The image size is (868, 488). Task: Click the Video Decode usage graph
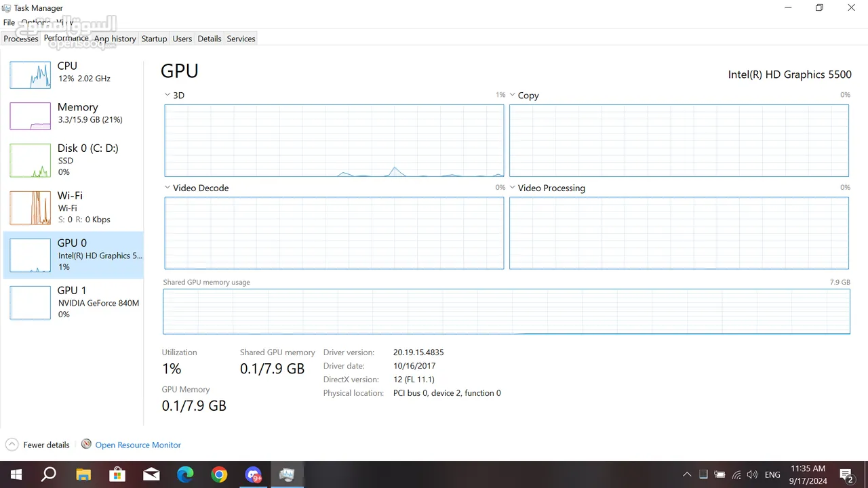pyautogui.click(x=334, y=233)
